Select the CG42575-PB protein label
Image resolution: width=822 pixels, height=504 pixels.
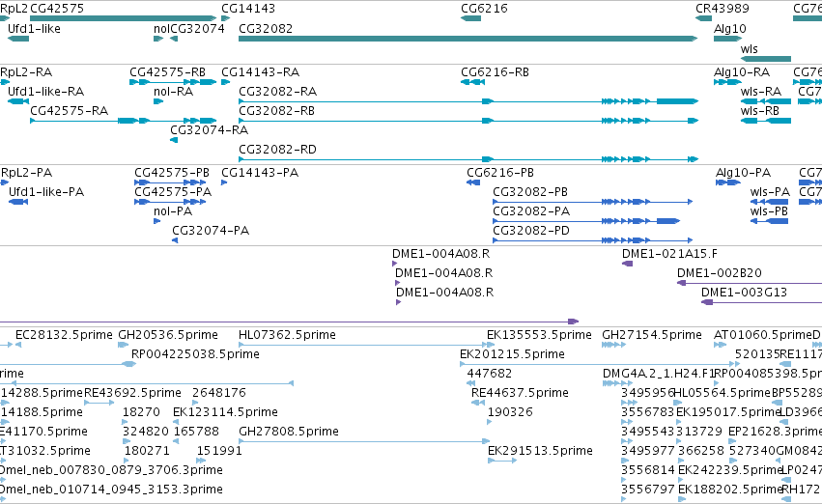coord(172,173)
